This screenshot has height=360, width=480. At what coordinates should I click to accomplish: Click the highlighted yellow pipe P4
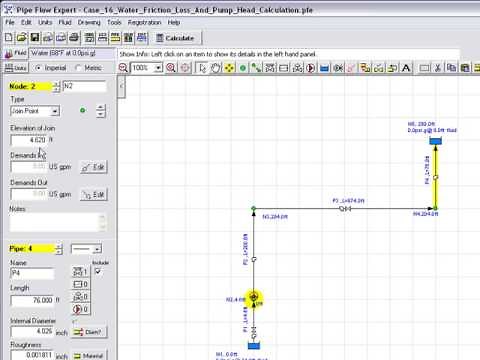(x=435, y=176)
